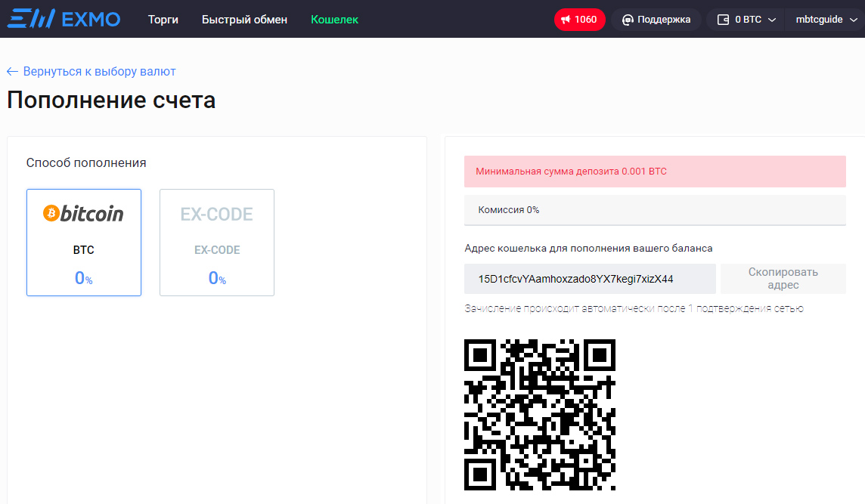Viewport: 865px width, 504px height.
Task: Open the Быстрый обмен page
Action: point(244,19)
